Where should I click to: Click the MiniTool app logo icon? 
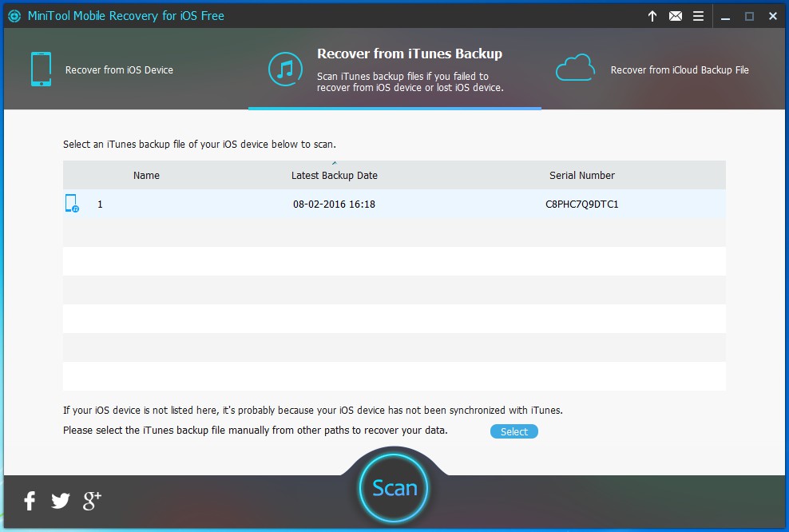coord(14,16)
